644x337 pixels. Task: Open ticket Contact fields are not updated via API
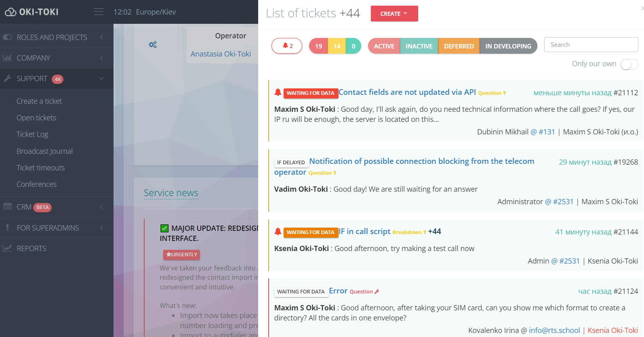click(407, 92)
